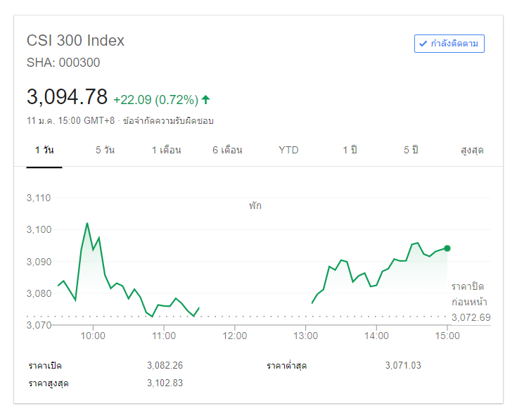
Task: Click the ราคาปิดก่อนหน้า previous close label
Action: (x=467, y=294)
